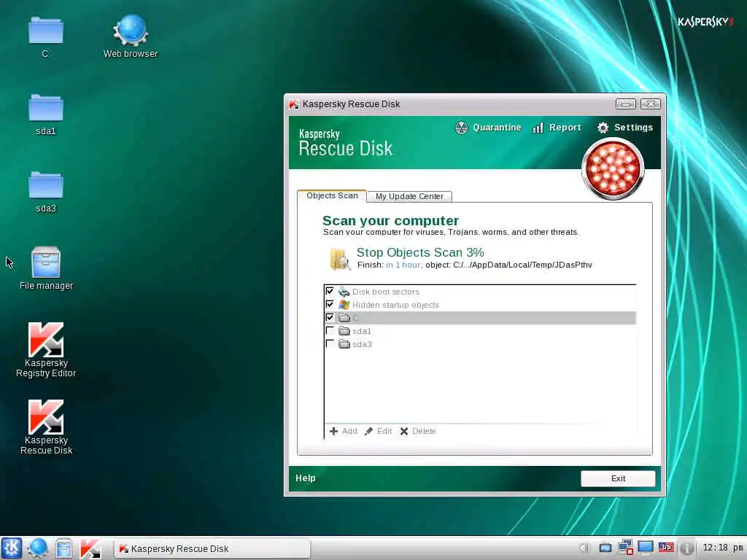Open the Help link
This screenshot has height=560, width=747.
click(x=306, y=478)
